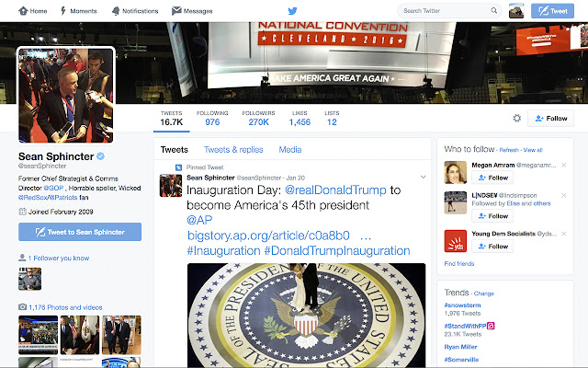The width and height of the screenshot is (588, 368).
Task: Follow Megan Amram from suggestions
Action: [x=494, y=178]
